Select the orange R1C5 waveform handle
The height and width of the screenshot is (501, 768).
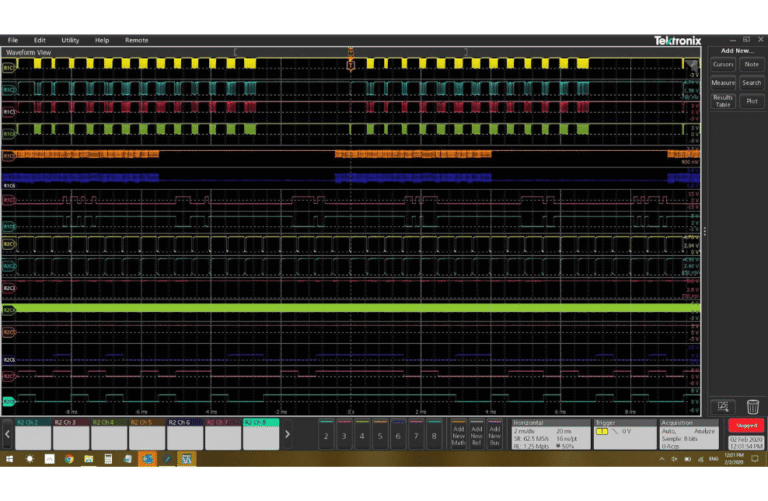(x=9, y=156)
